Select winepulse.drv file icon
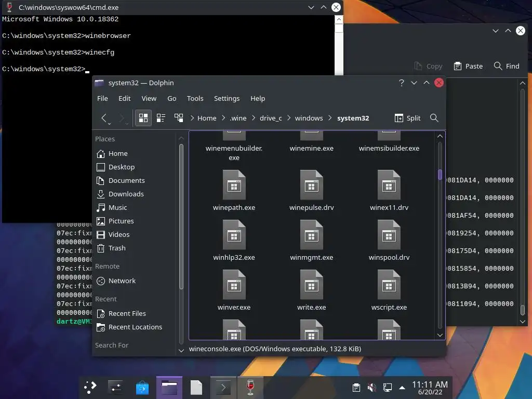This screenshot has width=532, height=399. pos(312,185)
